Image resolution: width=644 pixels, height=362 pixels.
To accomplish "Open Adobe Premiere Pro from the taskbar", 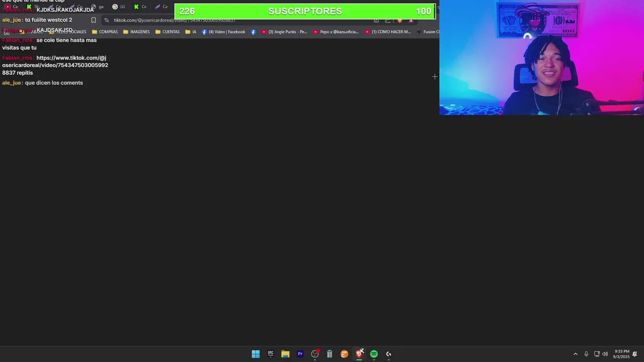I will tap(300, 354).
